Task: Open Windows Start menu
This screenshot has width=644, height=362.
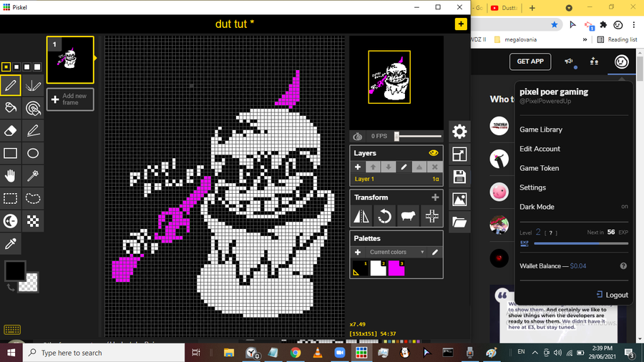Action: (x=11, y=353)
